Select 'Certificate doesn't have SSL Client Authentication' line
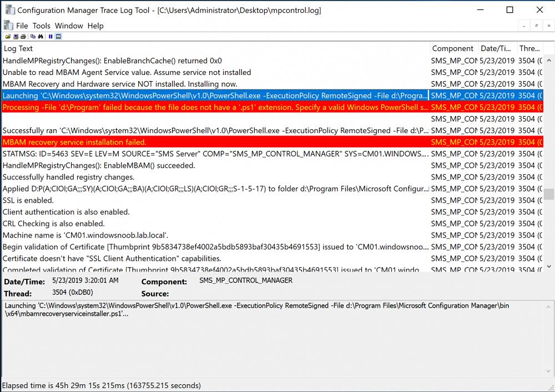The image size is (555, 392). [x=273, y=259]
